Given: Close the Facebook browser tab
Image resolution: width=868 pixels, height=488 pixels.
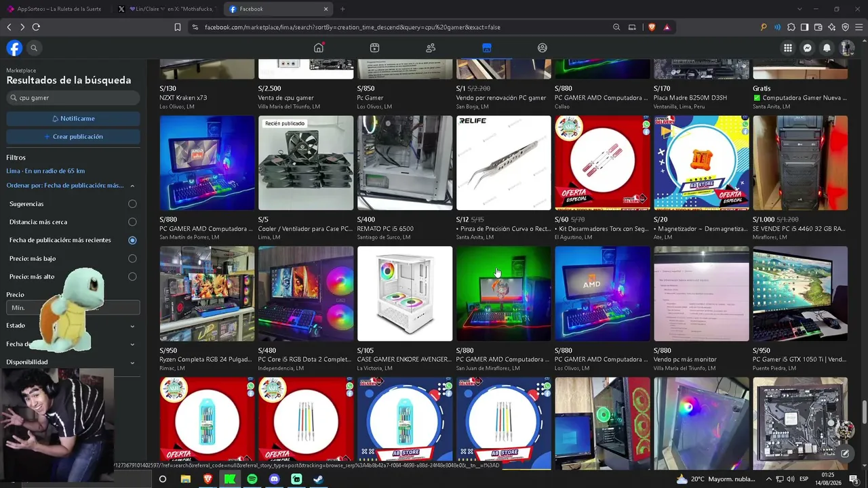Looking at the screenshot, I should (326, 9).
